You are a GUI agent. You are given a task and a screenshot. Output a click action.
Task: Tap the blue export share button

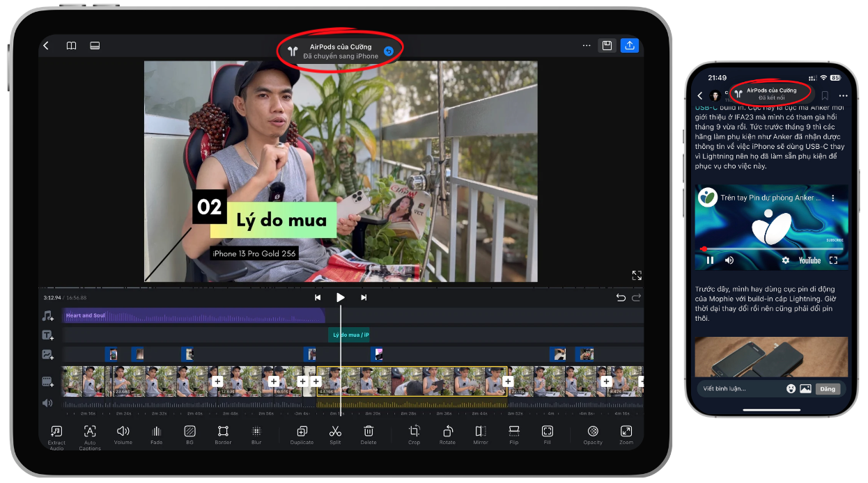[x=630, y=45]
